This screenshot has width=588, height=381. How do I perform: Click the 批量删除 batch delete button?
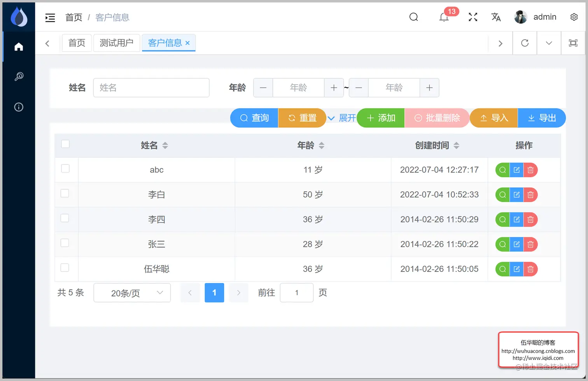[437, 118]
